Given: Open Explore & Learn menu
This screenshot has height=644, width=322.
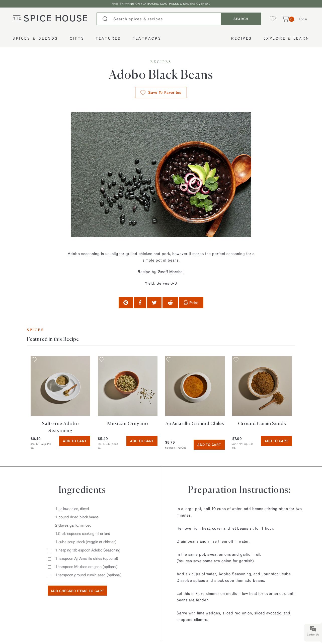Looking at the screenshot, I should point(286,38).
